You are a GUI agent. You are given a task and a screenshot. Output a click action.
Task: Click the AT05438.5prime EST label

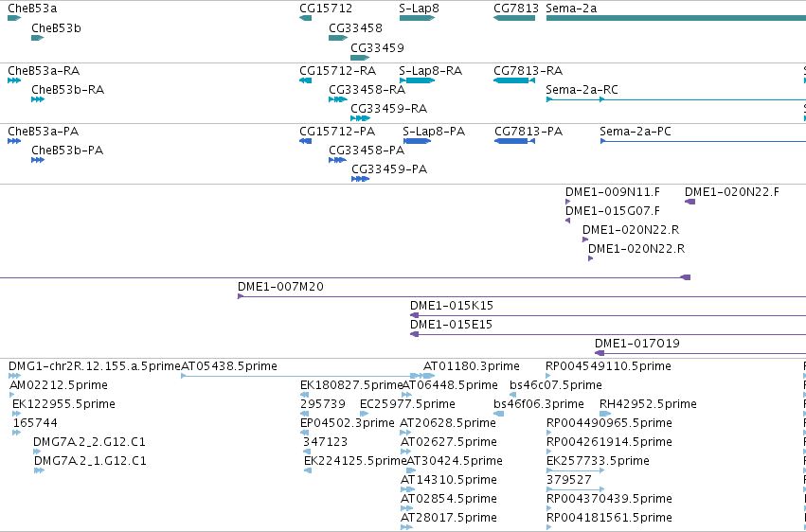229,366
